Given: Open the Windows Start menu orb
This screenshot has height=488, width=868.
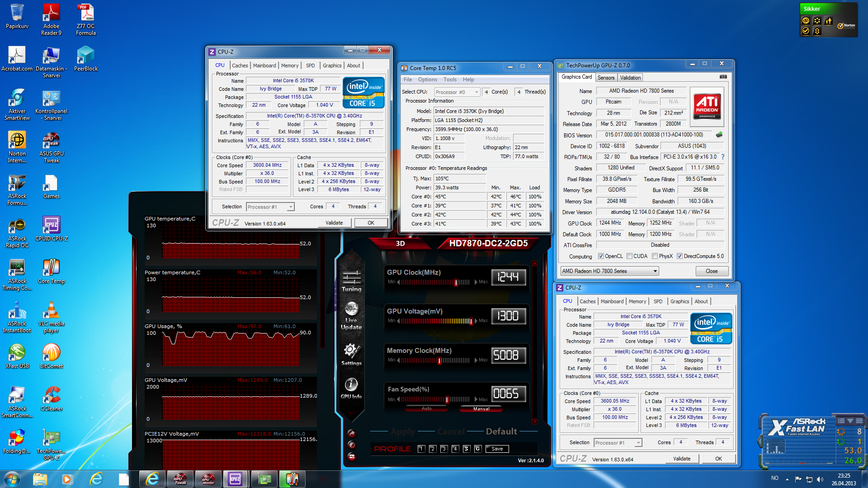Looking at the screenshot, I should [x=12, y=479].
